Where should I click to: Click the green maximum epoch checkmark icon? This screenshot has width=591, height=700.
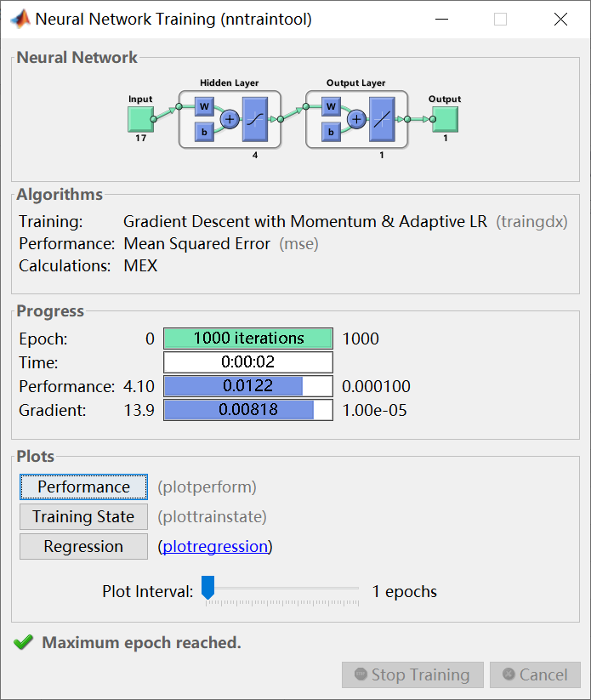(x=23, y=643)
